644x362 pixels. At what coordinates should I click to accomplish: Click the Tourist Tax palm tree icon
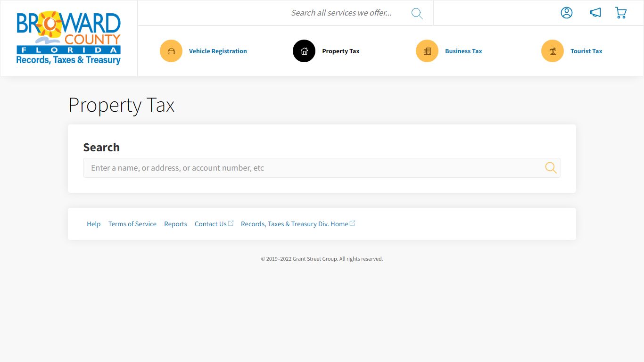click(x=553, y=51)
